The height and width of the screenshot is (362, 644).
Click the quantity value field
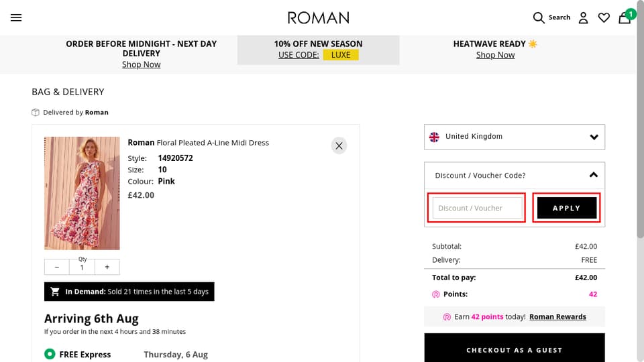(x=82, y=267)
